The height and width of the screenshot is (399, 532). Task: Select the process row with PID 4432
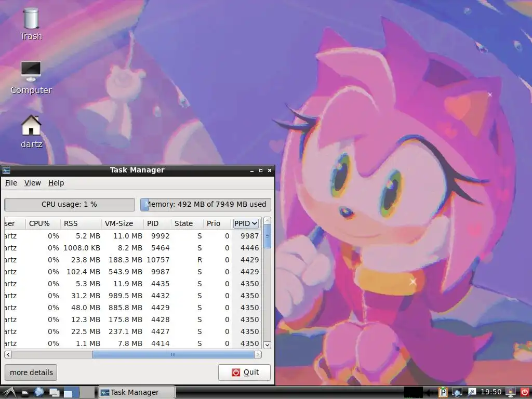pyautogui.click(x=132, y=296)
